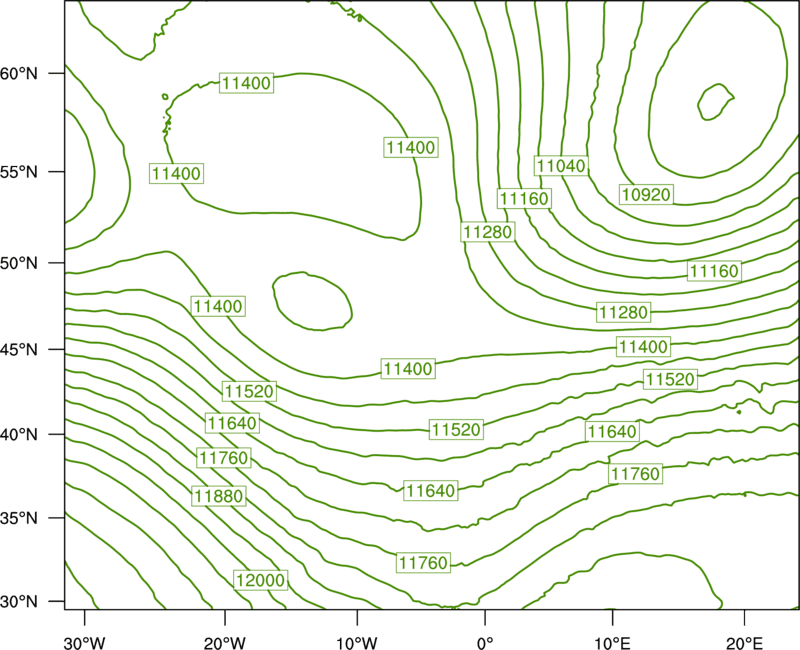Select the 11760 label directly above 11880
800x650 pixels.
click(224, 458)
